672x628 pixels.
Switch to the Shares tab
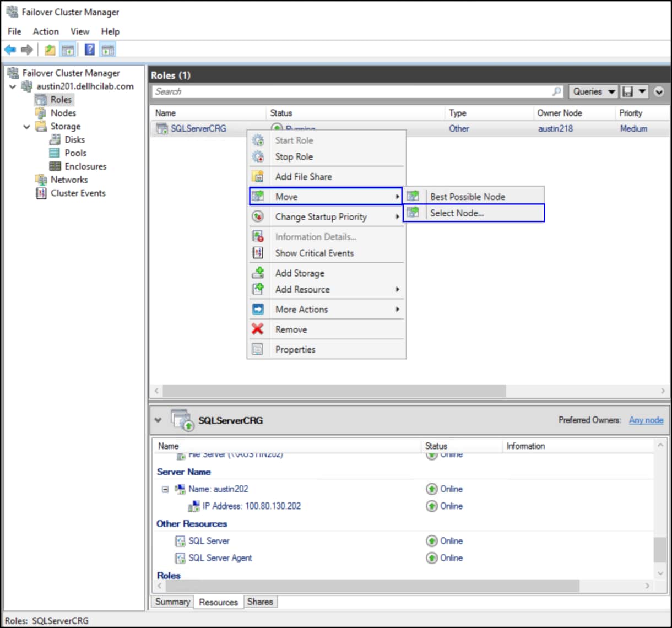point(260,602)
